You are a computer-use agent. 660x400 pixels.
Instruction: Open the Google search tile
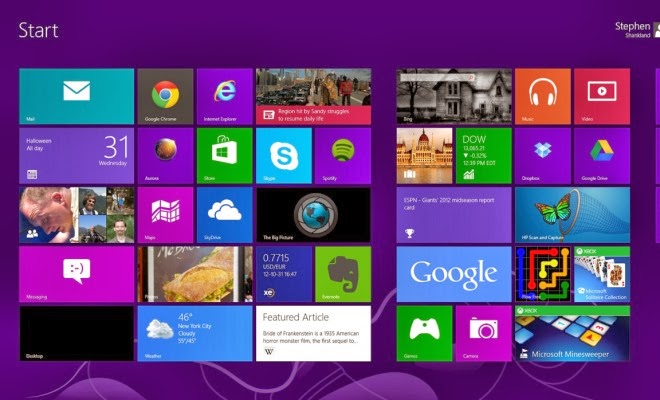pyautogui.click(x=454, y=274)
